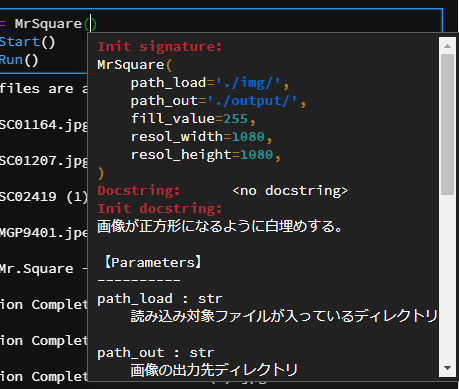
Task: Click the '<no docstring>' text
Action: click(290, 191)
